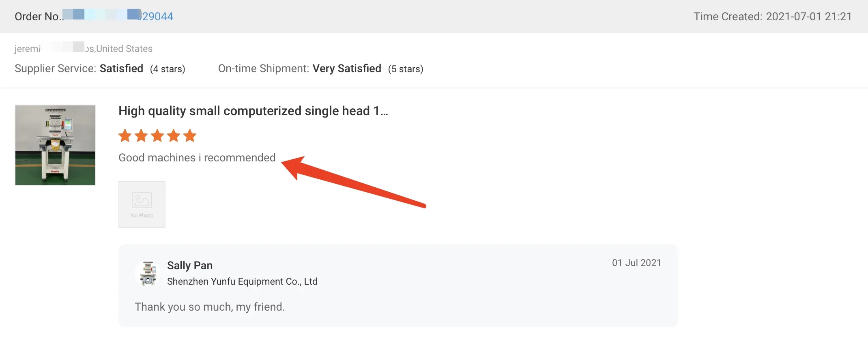The width and height of the screenshot is (868, 339).
Task: Open the order number link ending 29044
Action: click(156, 16)
